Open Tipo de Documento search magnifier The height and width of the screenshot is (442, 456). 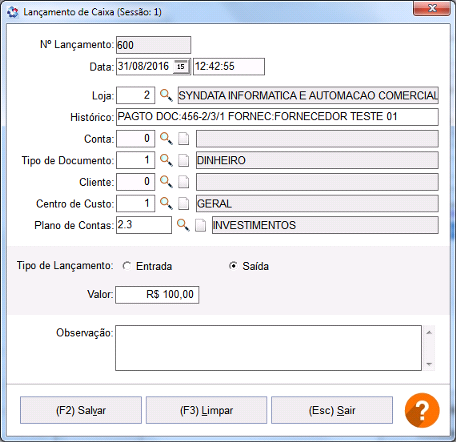point(166,160)
